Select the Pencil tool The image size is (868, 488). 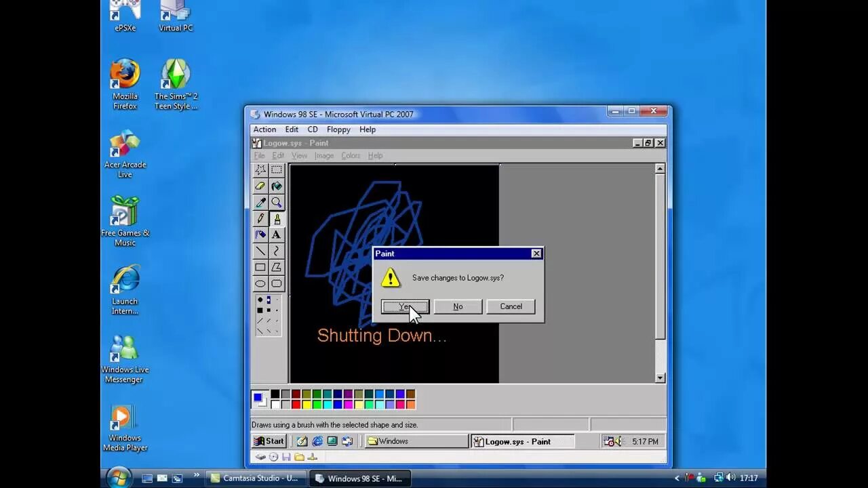(260, 218)
